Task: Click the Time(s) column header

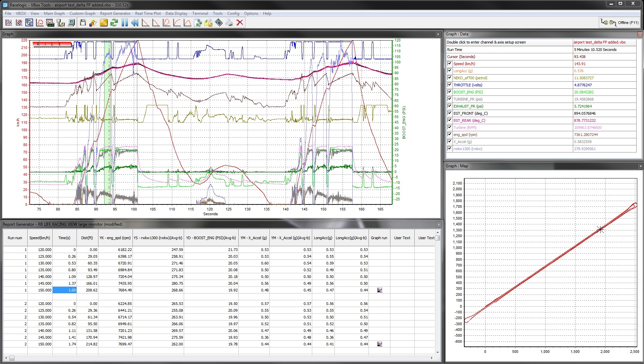Action: [x=64, y=238]
